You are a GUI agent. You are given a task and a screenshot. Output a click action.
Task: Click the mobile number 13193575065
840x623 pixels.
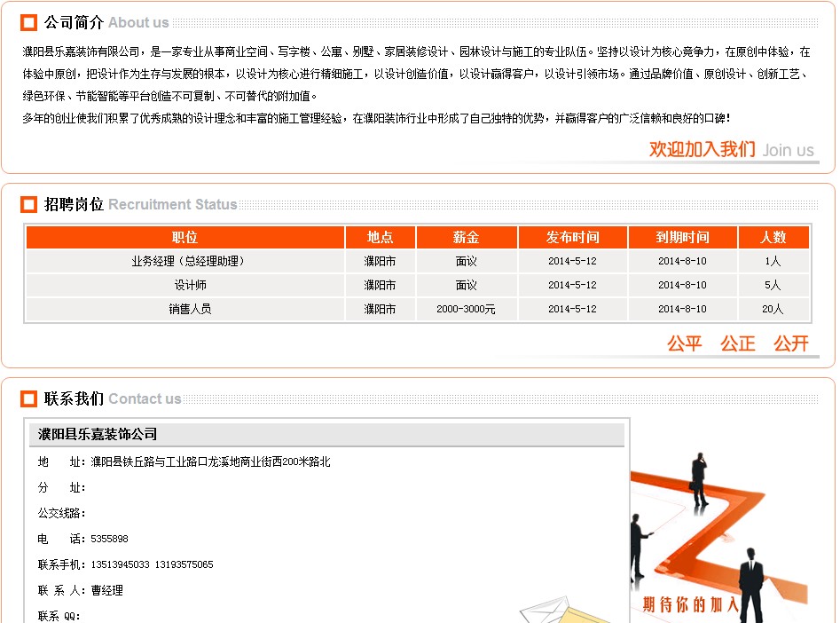click(x=184, y=564)
